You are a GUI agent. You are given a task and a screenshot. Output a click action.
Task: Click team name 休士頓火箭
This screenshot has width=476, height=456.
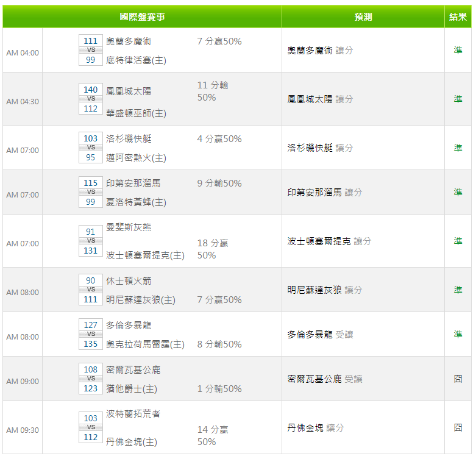coord(129,281)
